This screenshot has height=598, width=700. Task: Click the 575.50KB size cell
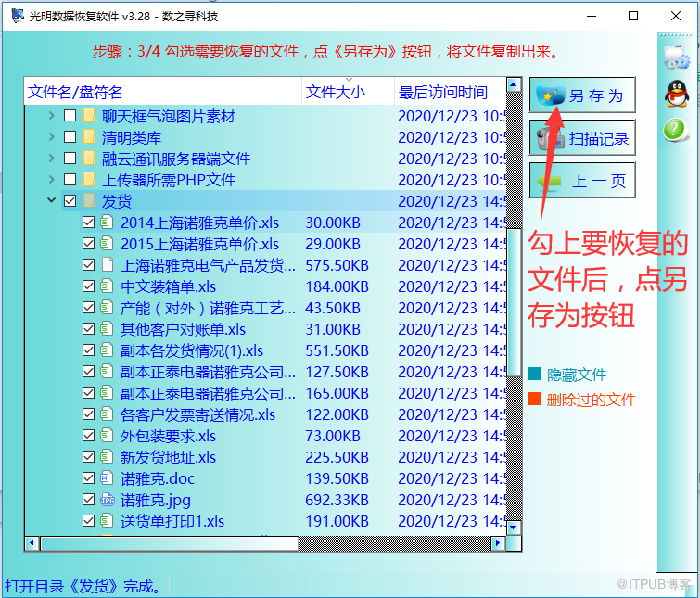pos(337,265)
